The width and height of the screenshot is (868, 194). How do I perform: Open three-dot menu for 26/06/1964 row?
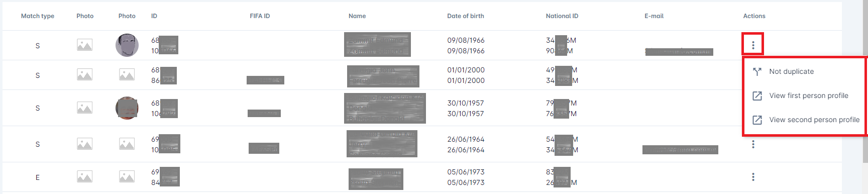(753, 144)
